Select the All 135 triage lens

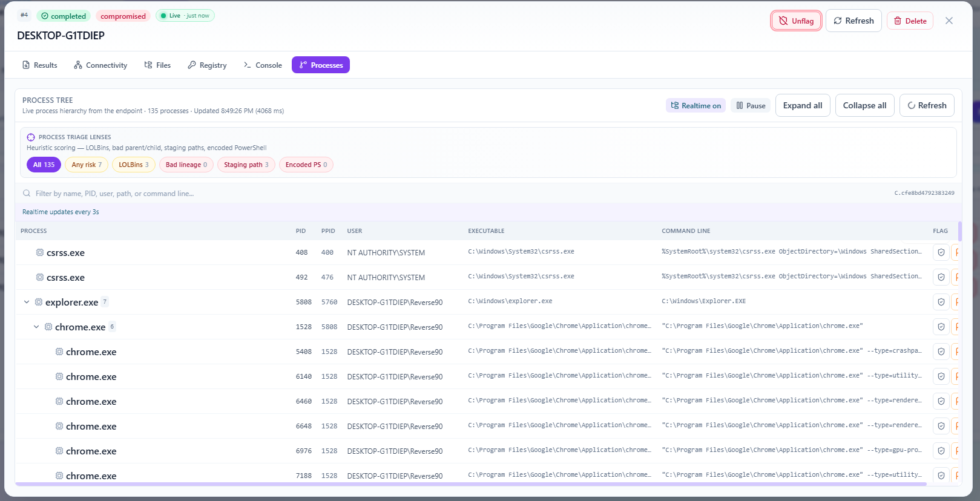pos(44,165)
